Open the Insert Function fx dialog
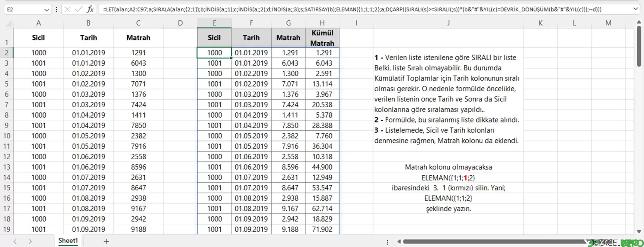644x247 pixels. tap(90, 9)
